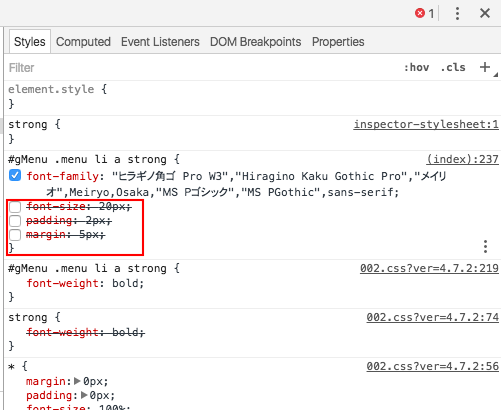Close the DevTools panel
This screenshot has width=501, height=410.
485,13
